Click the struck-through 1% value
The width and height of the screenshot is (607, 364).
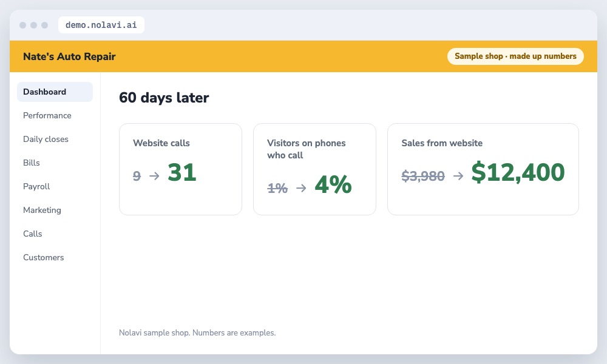pyautogui.click(x=277, y=188)
